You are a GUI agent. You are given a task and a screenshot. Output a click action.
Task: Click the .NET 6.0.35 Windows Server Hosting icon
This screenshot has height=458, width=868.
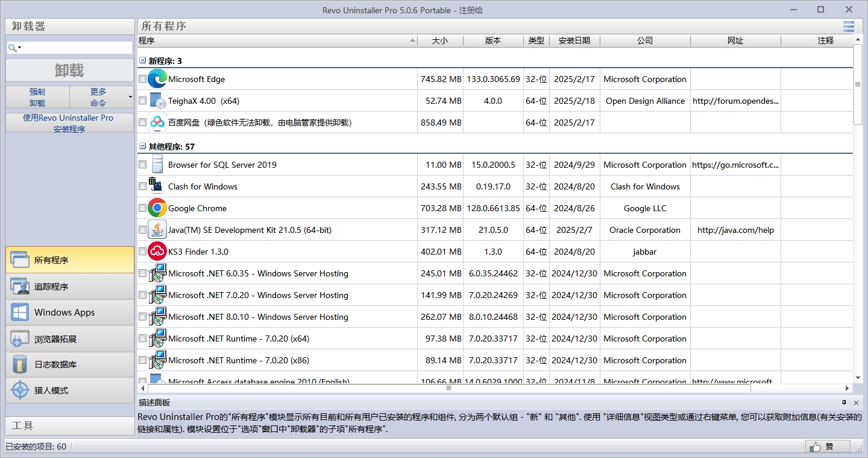coord(157,273)
